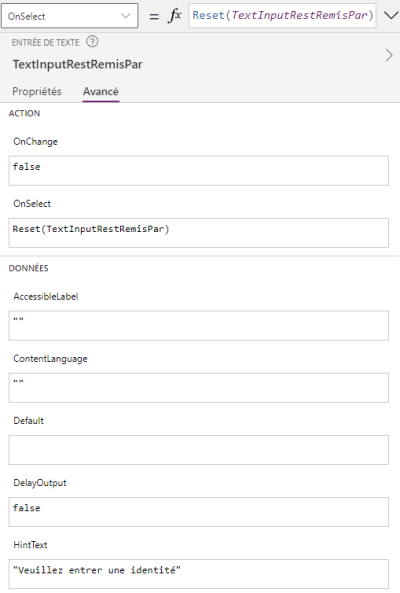Edit the DelayOutput false value
Viewport: 400px width, 593px height.
click(x=198, y=512)
